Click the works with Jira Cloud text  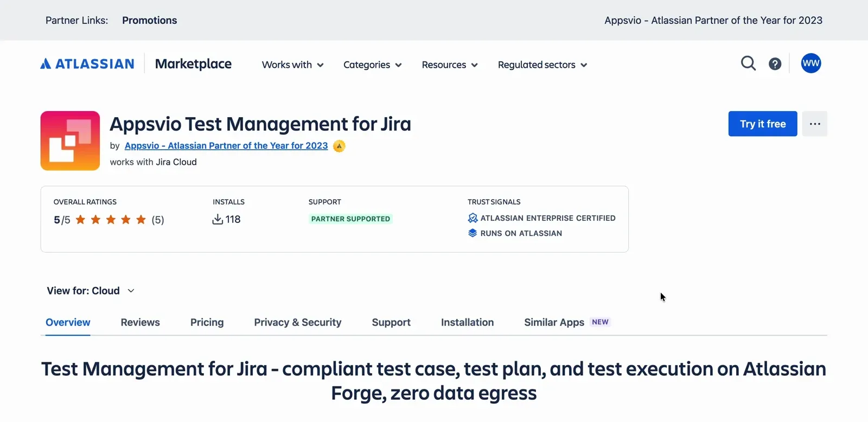point(153,162)
